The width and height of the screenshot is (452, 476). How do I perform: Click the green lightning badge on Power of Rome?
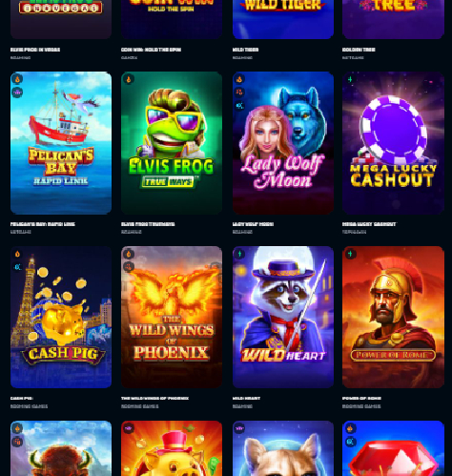(x=350, y=254)
